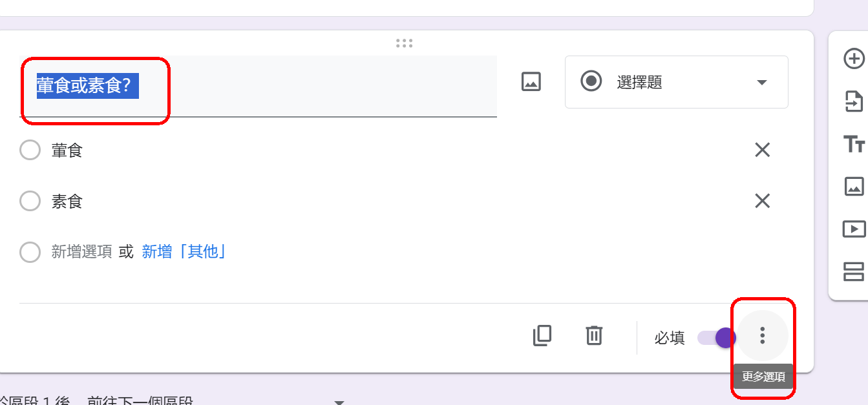The image size is (868, 405).
Task: Add a new section from sidebar
Action: click(x=854, y=271)
